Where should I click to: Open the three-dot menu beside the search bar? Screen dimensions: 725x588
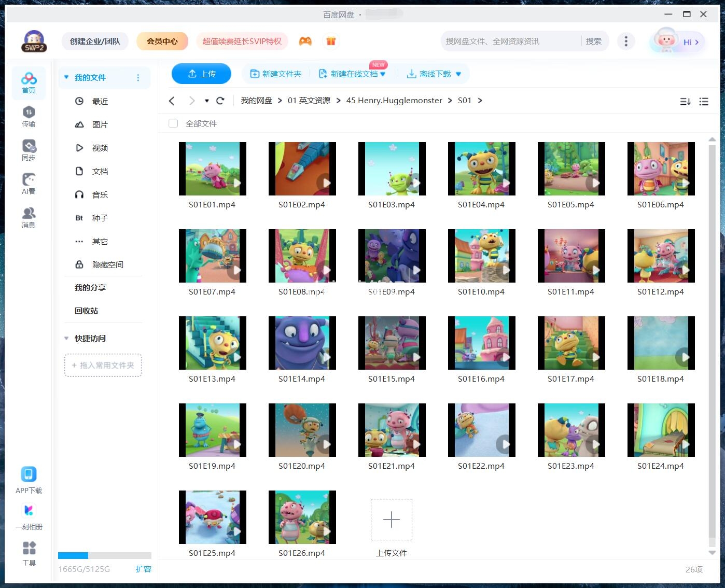point(626,40)
